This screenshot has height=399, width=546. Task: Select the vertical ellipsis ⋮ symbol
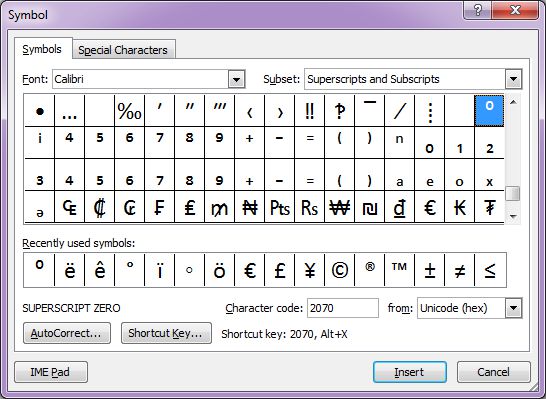click(429, 110)
